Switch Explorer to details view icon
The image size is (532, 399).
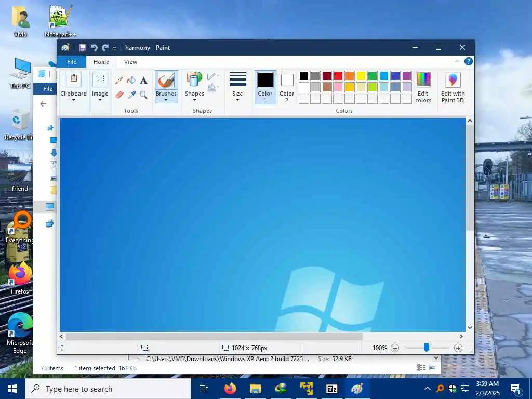point(421,368)
